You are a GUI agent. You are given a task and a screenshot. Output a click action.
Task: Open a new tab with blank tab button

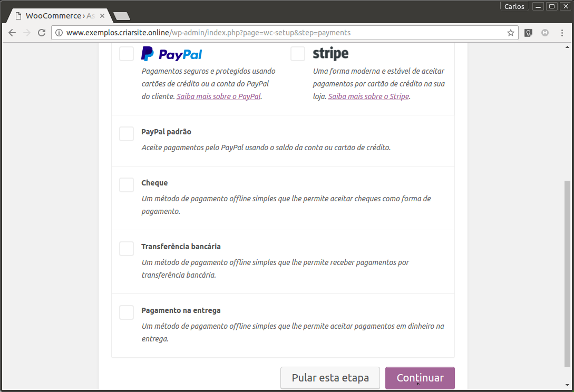(121, 16)
